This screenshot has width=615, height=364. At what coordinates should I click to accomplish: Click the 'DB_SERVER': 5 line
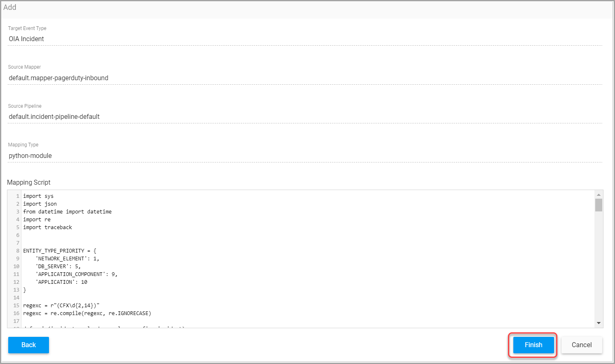[x=58, y=266]
